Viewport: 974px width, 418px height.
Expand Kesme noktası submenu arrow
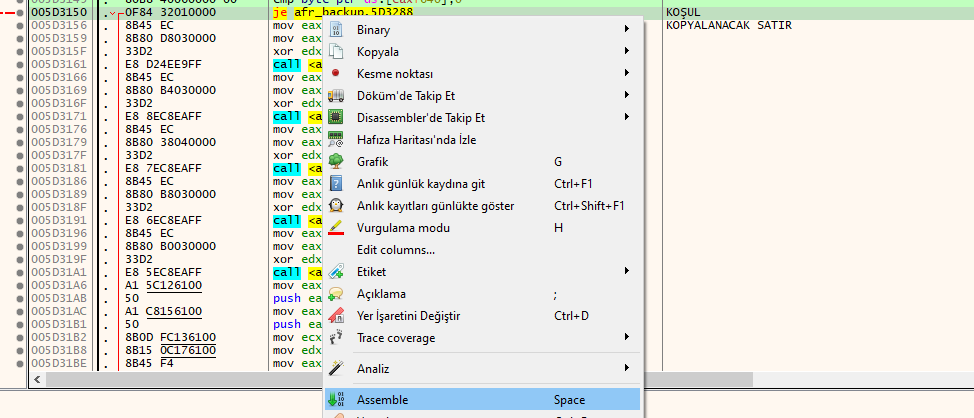pos(627,73)
